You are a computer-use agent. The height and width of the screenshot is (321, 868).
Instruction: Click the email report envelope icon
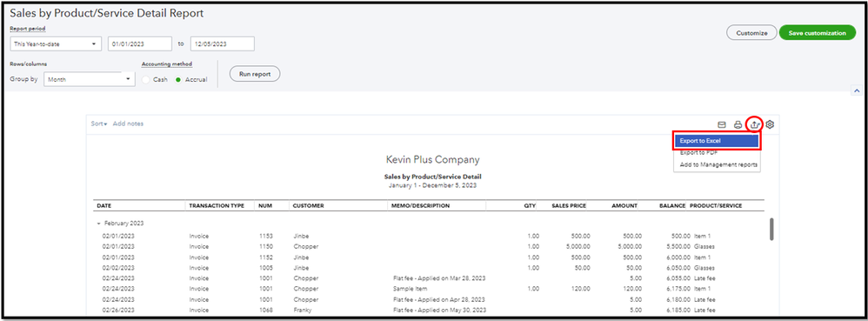722,124
